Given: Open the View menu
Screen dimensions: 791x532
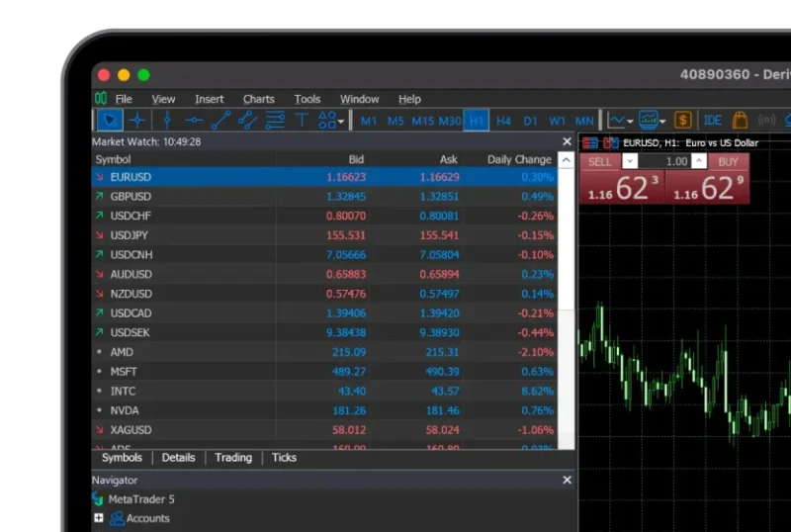Looking at the screenshot, I should point(163,99).
